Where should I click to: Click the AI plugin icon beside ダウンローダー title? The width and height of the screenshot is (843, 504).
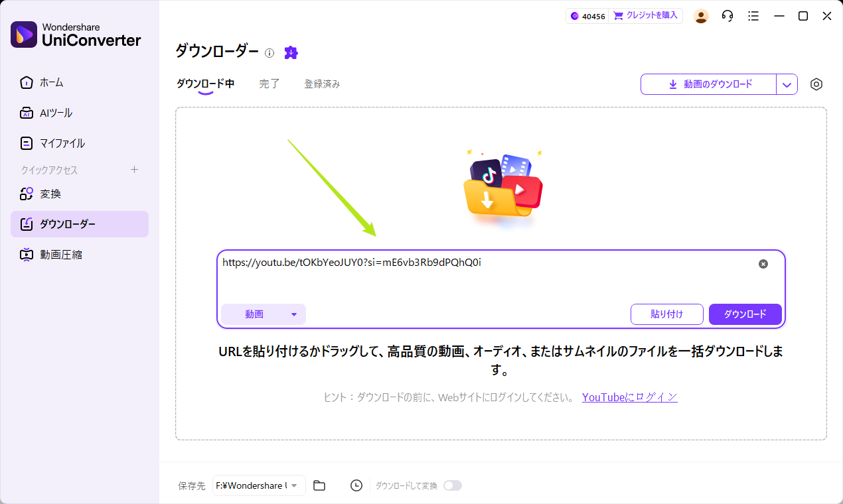[x=291, y=52]
